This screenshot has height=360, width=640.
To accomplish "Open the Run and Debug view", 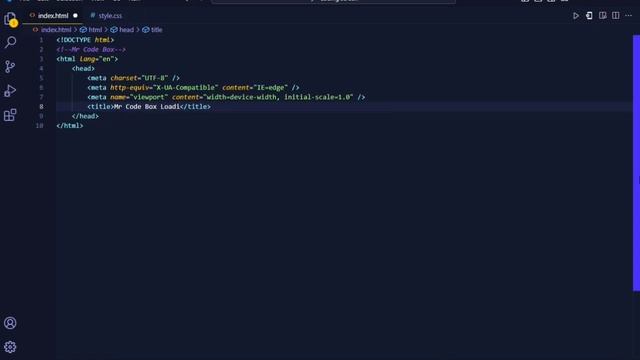I will pos(10,91).
